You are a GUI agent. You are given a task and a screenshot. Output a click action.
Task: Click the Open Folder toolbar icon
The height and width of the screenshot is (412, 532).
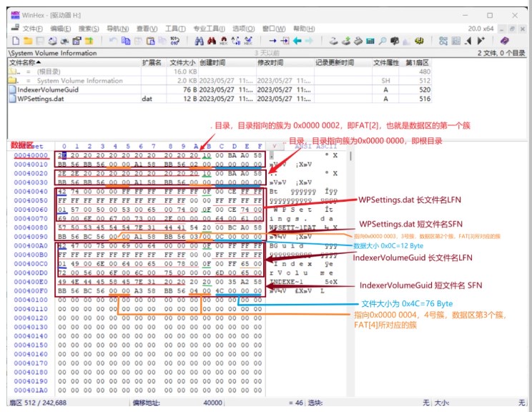click(89, 41)
